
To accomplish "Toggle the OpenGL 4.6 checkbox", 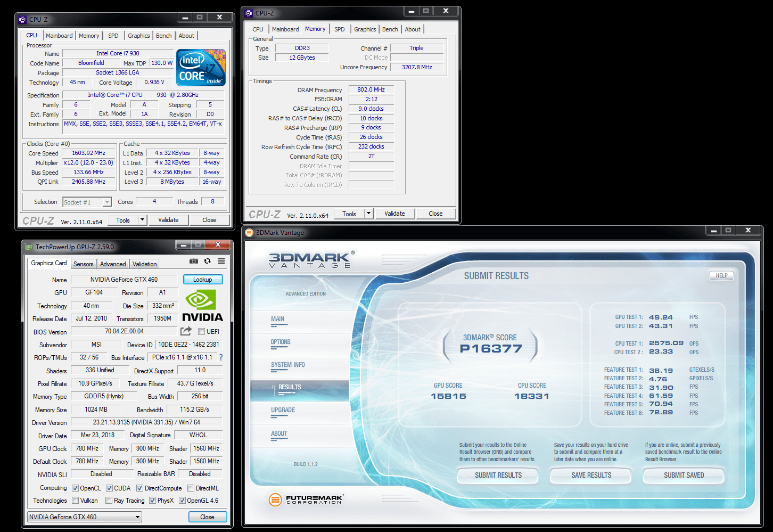I will click(182, 501).
